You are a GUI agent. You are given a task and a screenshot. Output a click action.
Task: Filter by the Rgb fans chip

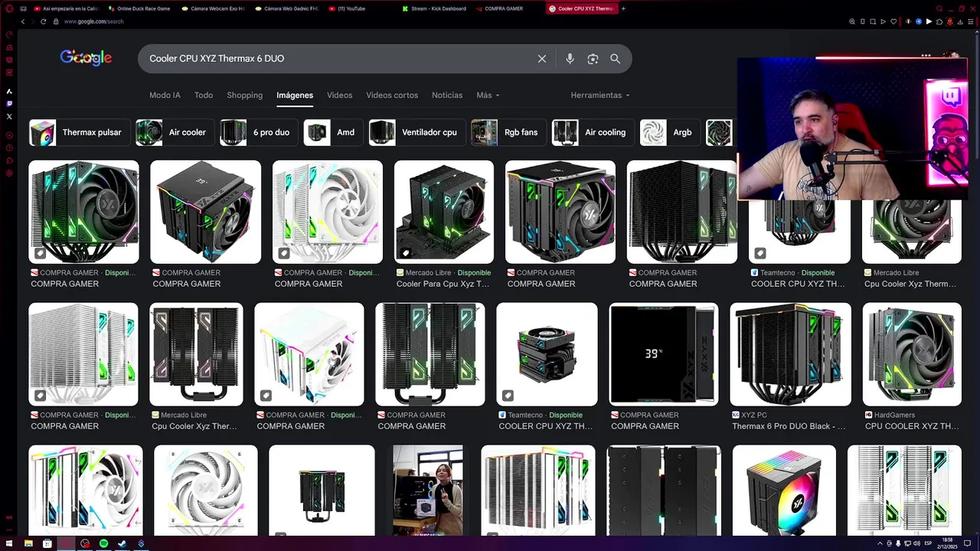508,132
